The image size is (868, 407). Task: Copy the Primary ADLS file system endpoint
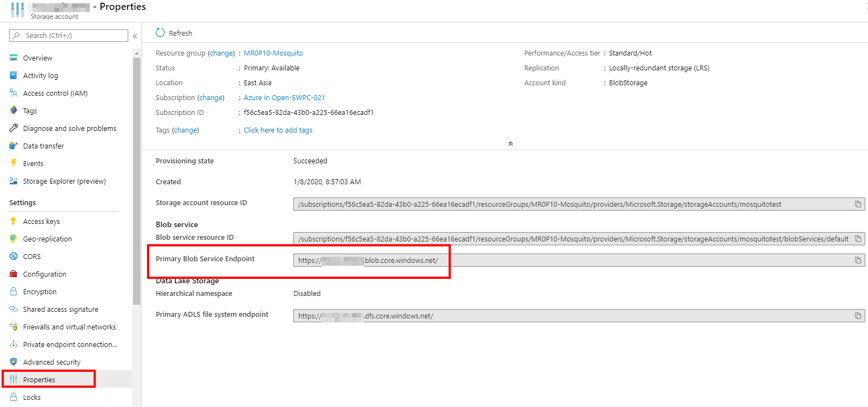(858, 316)
